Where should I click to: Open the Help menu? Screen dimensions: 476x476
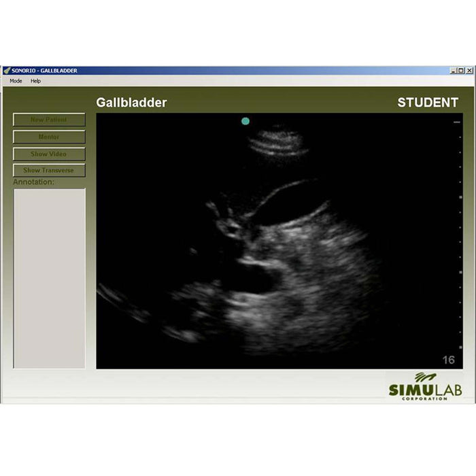click(35, 81)
